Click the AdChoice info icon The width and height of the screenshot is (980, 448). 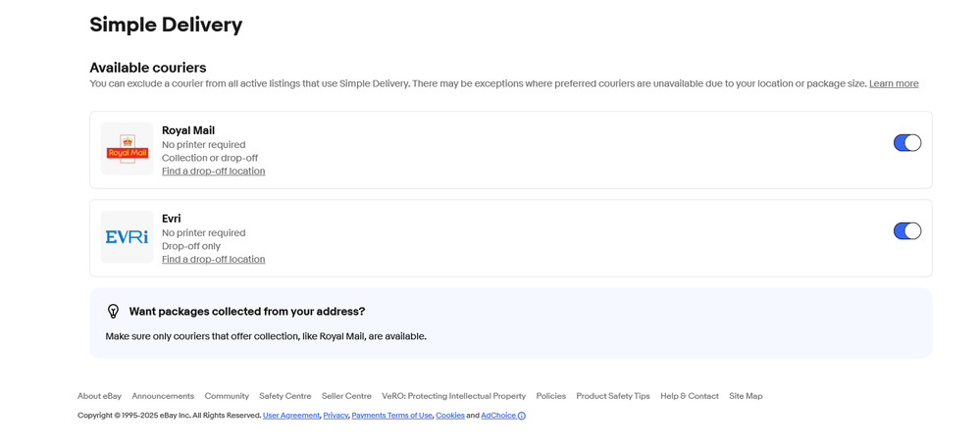[521, 416]
